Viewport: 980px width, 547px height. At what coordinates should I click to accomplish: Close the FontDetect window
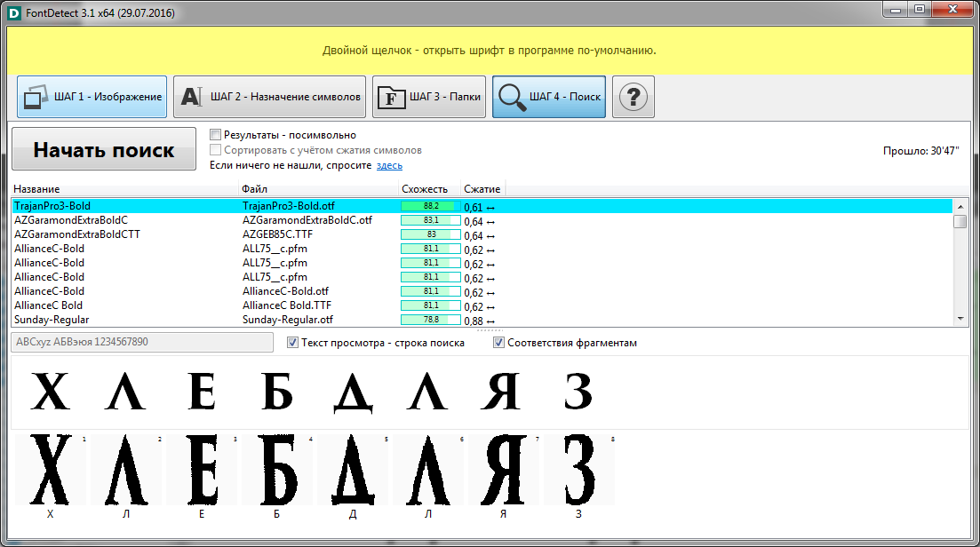coord(952,10)
